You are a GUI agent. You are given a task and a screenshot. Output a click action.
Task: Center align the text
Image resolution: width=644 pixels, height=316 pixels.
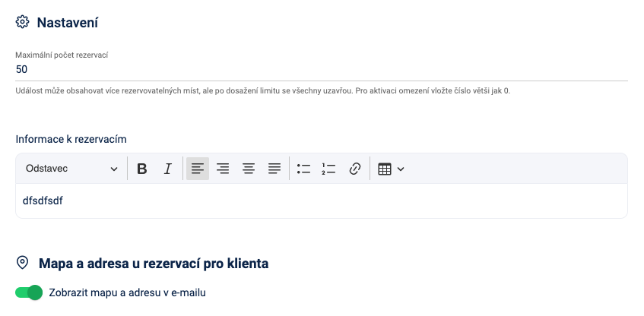249,169
